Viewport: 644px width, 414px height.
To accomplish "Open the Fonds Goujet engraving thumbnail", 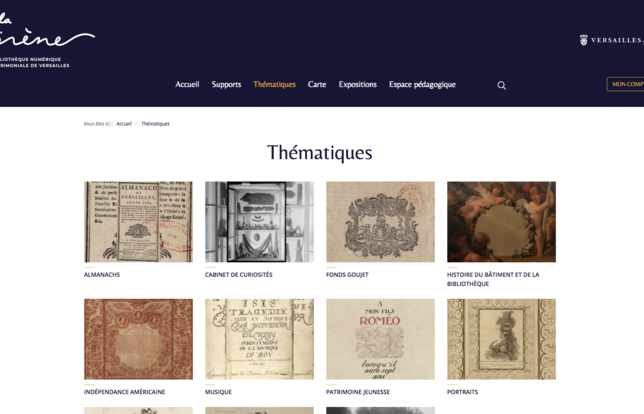I will (380, 222).
